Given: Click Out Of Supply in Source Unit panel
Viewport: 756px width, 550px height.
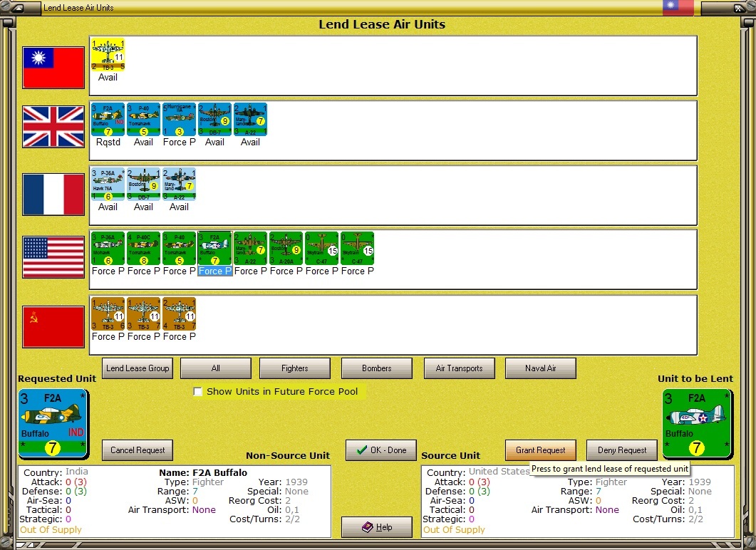Looking at the screenshot, I should click(454, 530).
